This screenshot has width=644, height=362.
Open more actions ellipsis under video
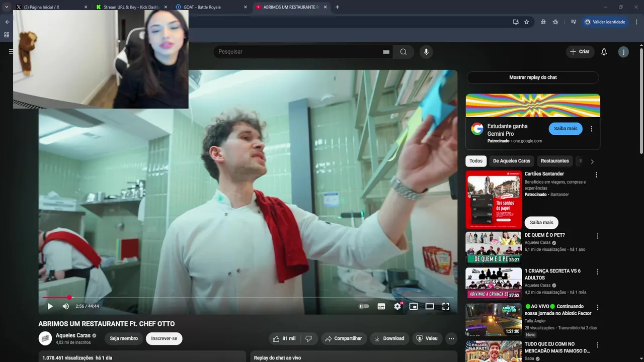451,338
